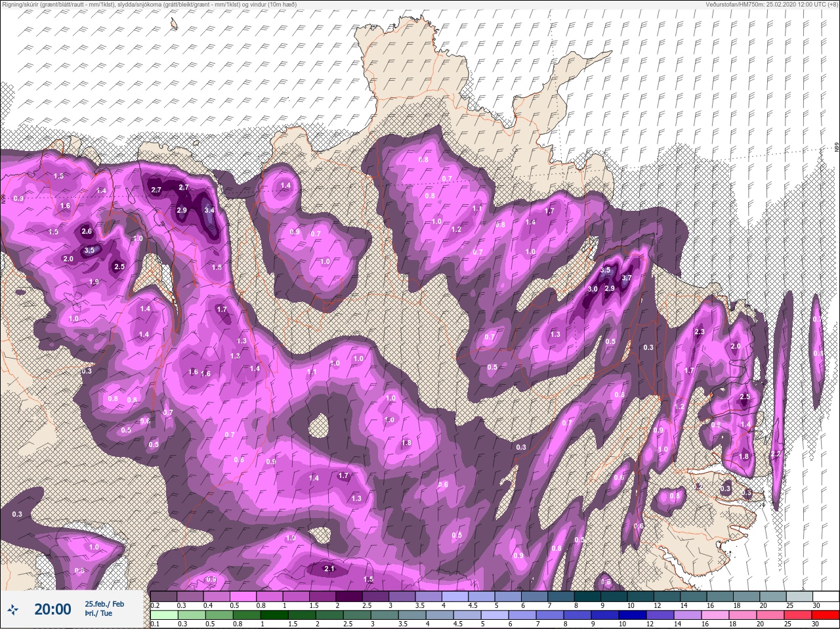Image resolution: width=840 pixels, height=629 pixels.
Task: Pick upper legend swatch between 0.2 and 0.3
Action: [x=163, y=596]
